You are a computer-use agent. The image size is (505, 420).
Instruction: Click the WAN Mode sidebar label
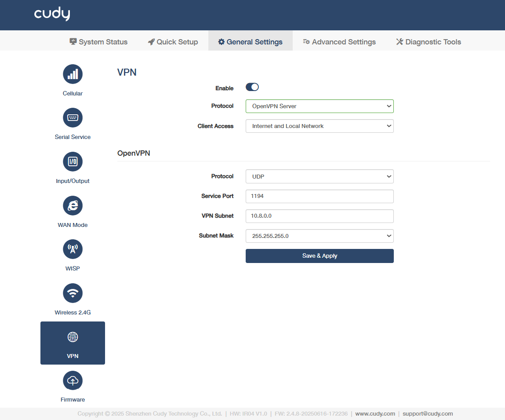(73, 225)
